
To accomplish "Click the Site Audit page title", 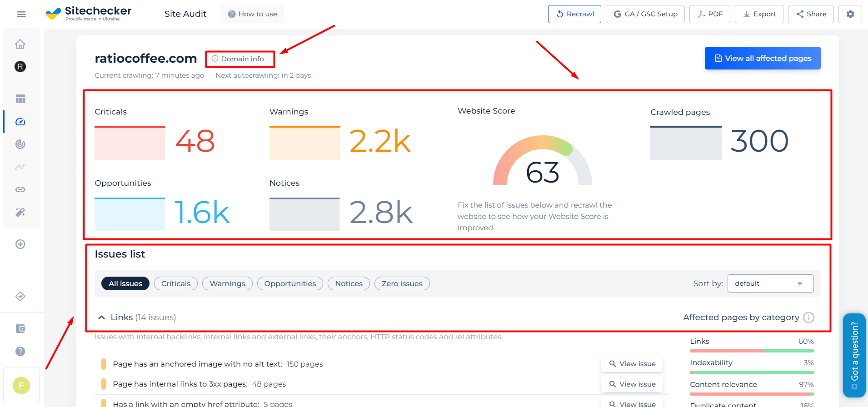I will [185, 14].
